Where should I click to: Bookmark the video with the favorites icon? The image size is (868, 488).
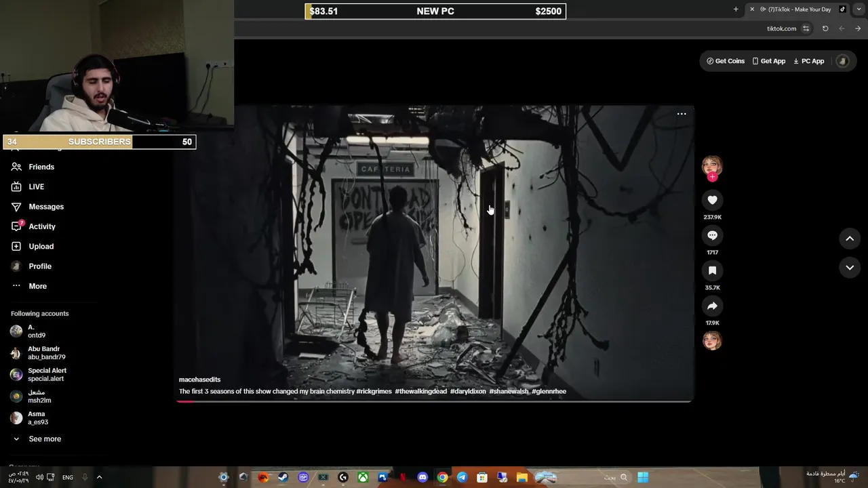pyautogui.click(x=712, y=270)
